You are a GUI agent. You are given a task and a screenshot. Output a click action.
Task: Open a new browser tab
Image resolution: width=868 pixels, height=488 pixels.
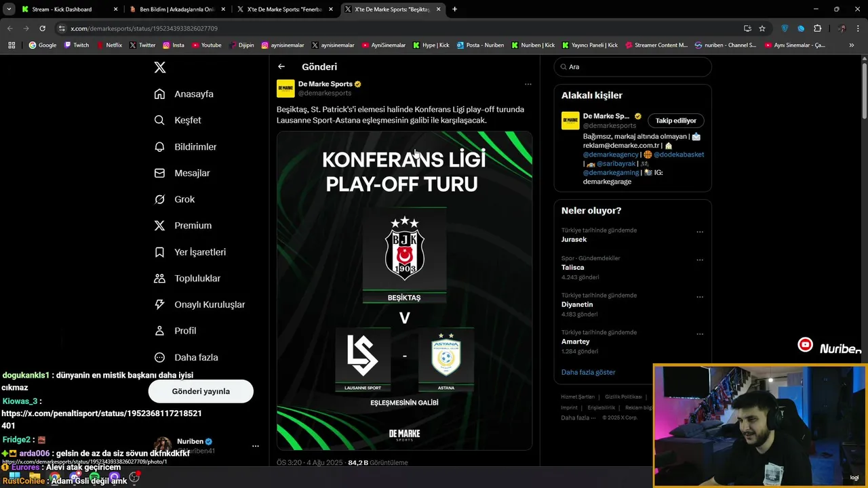coord(454,9)
